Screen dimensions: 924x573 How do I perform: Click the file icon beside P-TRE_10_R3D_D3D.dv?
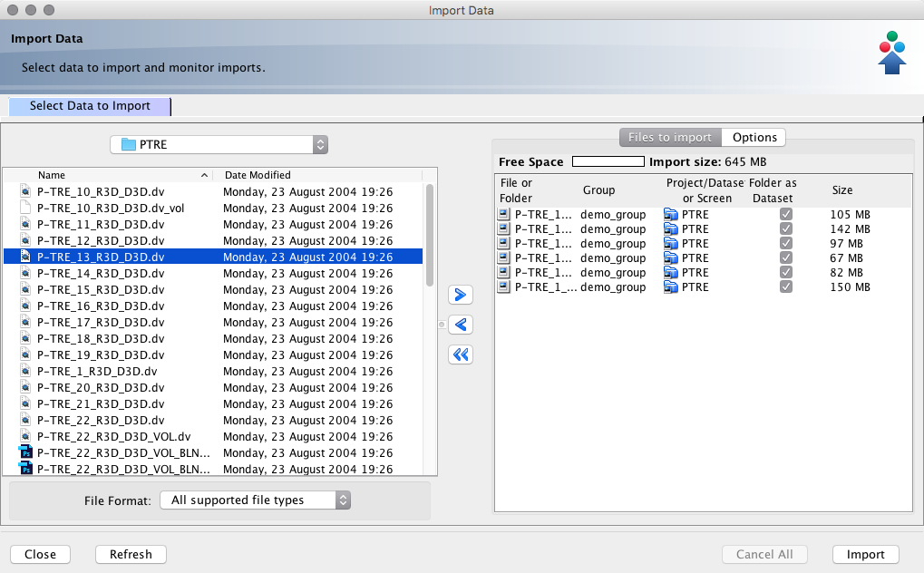coord(26,191)
